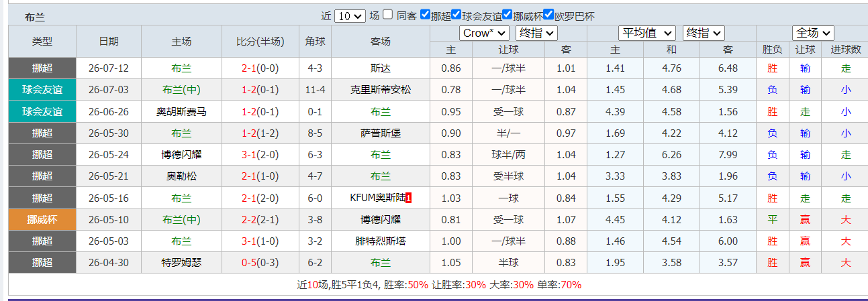The image size is (868, 301).
Task: Uncheck the 挪威杯 filter checkbox
Action: [x=508, y=15]
